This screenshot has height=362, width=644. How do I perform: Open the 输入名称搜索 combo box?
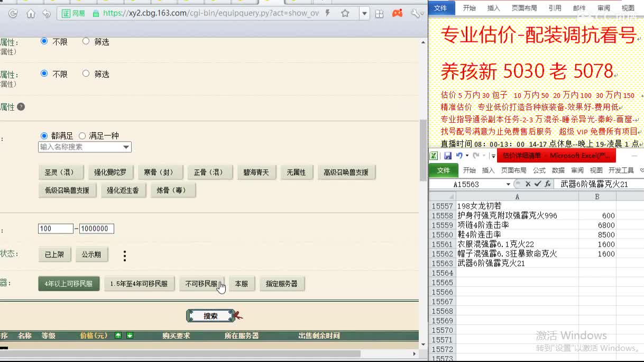(x=85, y=147)
